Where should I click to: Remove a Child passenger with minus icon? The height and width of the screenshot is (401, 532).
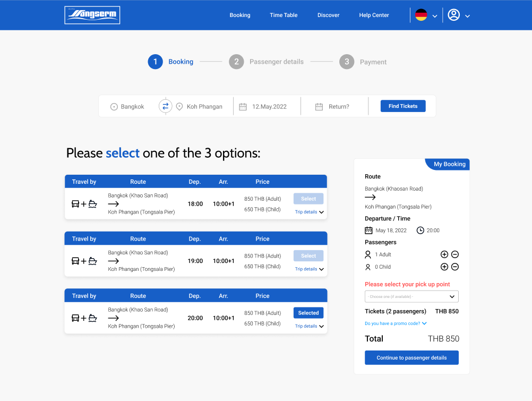[455, 267]
